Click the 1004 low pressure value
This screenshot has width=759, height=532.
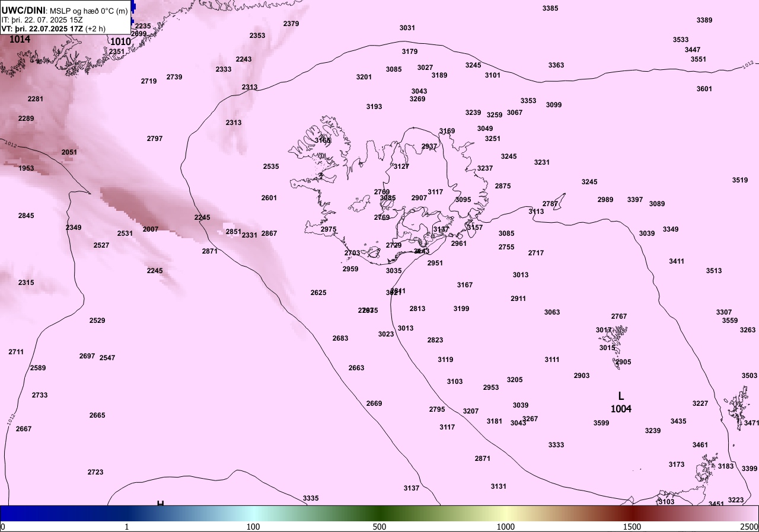(x=621, y=409)
